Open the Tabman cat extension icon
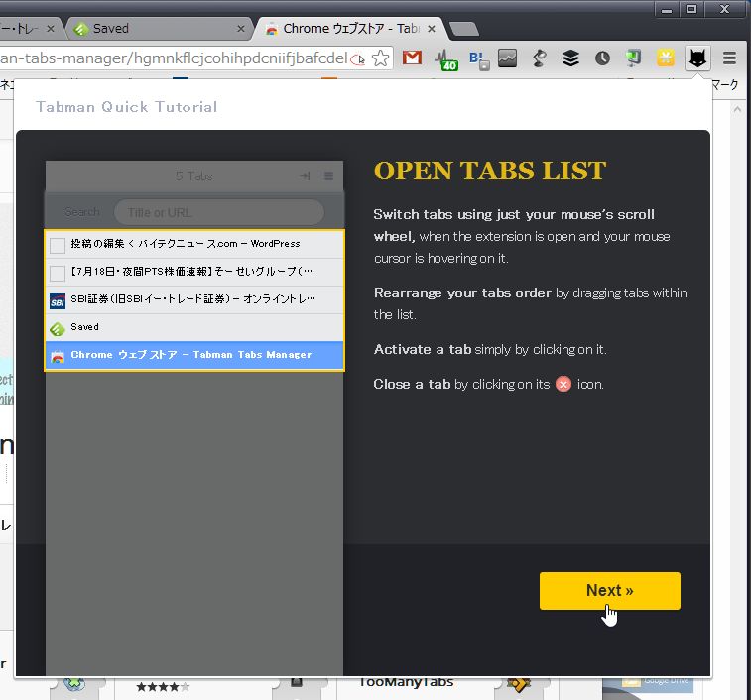This screenshot has height=700, width=751. tap(697, 58)
